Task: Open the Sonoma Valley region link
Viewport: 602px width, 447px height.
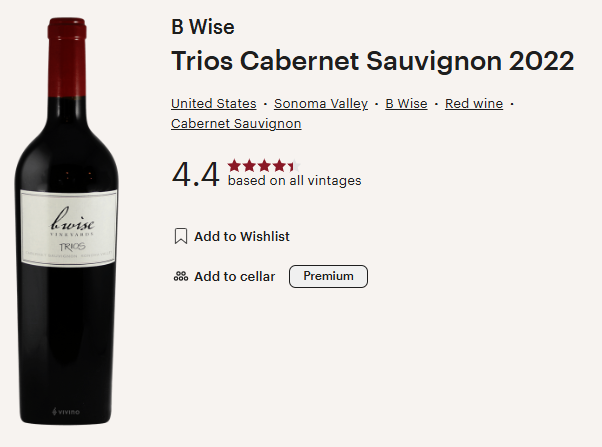Action: pyautogui.click(x=320, y=103)
